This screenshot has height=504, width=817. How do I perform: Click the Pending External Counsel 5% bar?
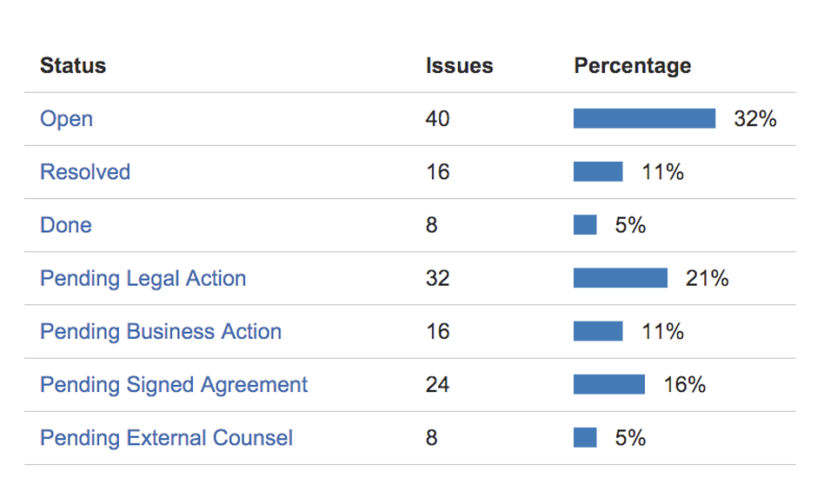(x=585, y=437)
